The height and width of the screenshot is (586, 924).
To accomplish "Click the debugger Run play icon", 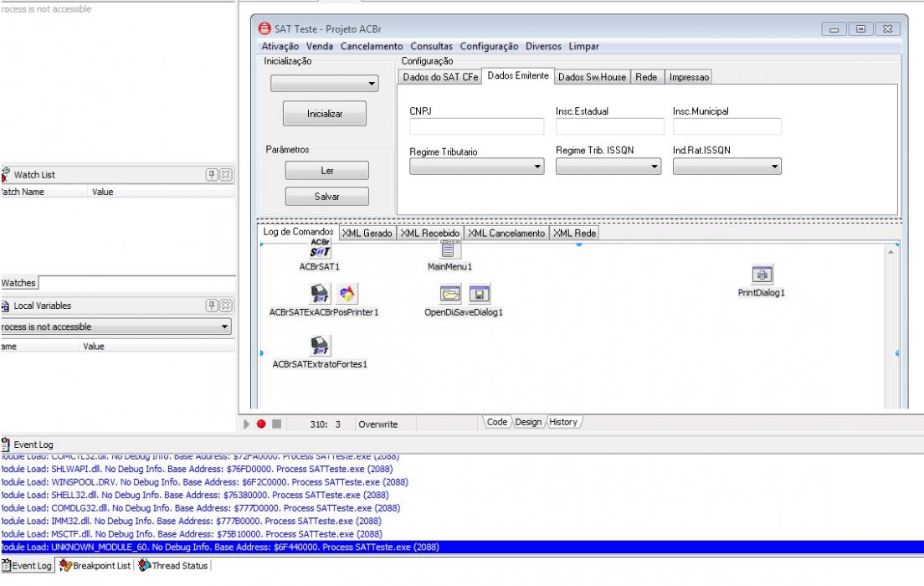I will coord(246,424).
